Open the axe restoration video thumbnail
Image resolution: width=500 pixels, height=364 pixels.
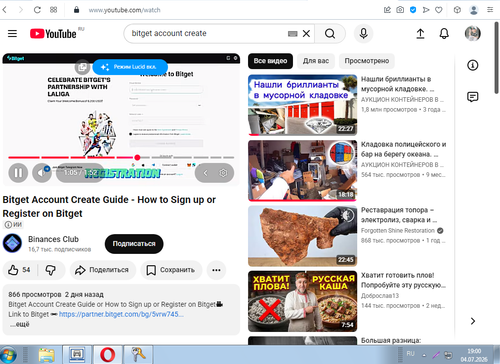[x=302, y=236]
